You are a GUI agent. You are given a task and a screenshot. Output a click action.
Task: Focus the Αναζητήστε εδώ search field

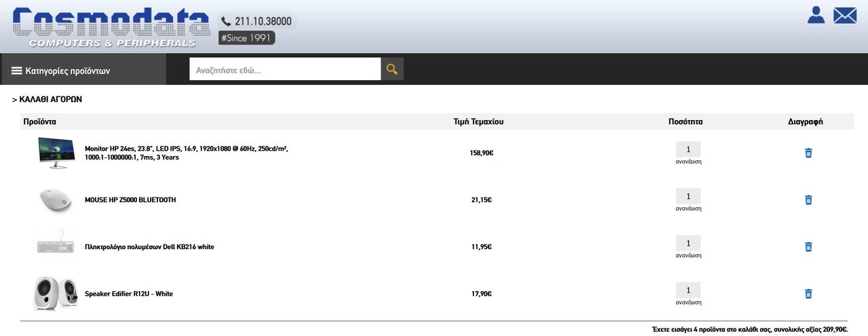[285, 69]
